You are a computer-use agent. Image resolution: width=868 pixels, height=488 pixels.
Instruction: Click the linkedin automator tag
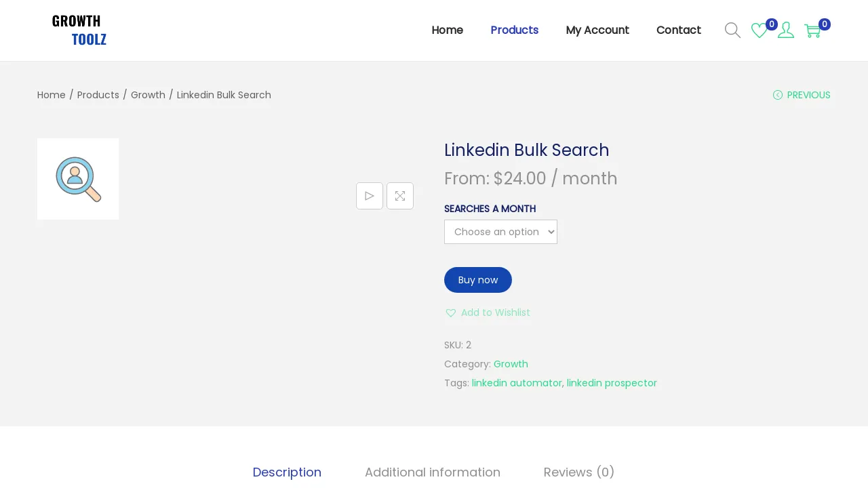517,383
